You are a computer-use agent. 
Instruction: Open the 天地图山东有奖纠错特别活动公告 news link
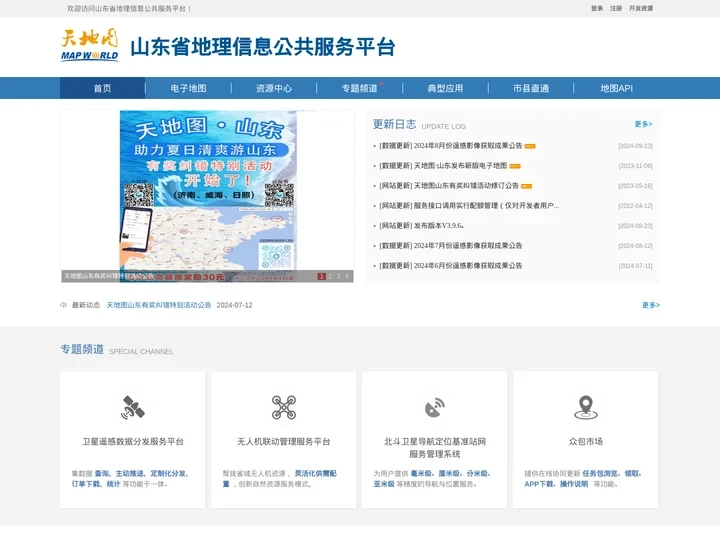point(159,305)
